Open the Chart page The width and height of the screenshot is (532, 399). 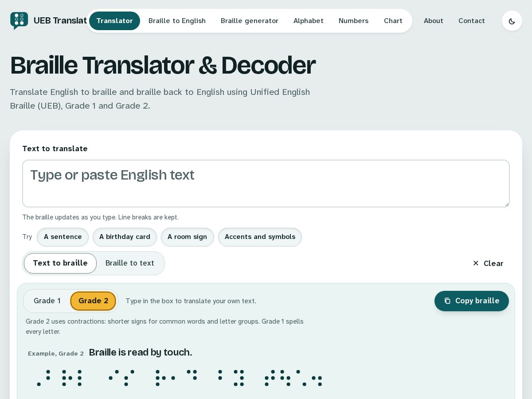point(393,21)
